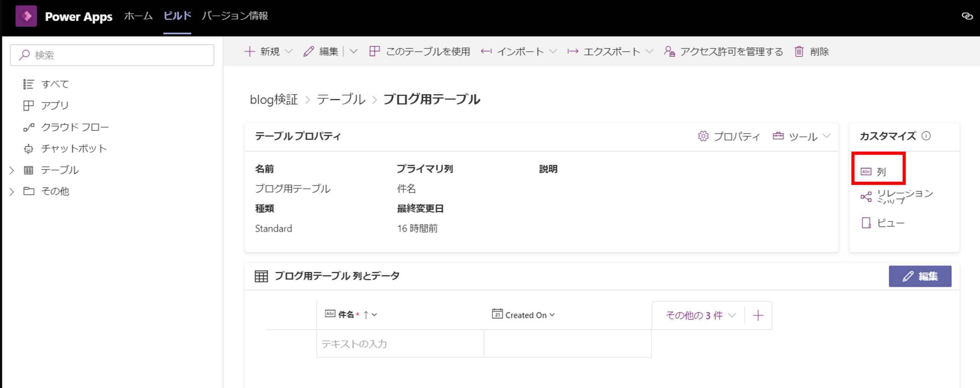Click the plus icon to add column
This screenshot has height=388, width=980.
[x=758, y=316]
